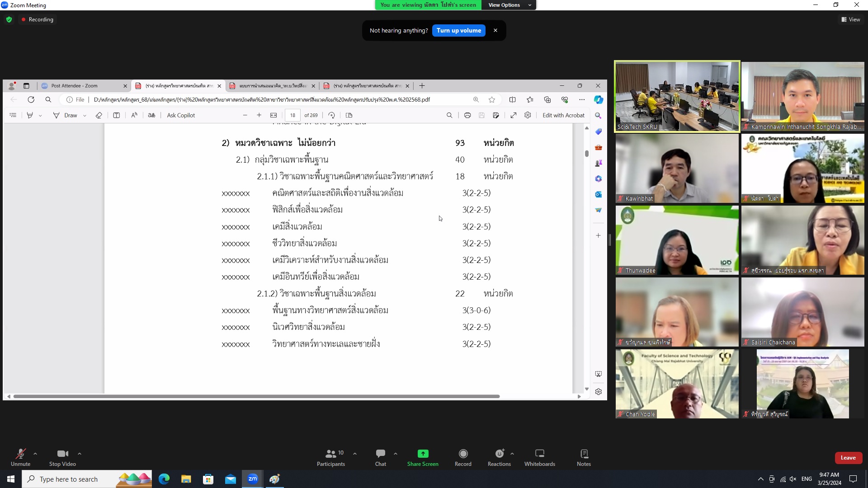Refresh the shared browser page

click(x=31, y=99)
